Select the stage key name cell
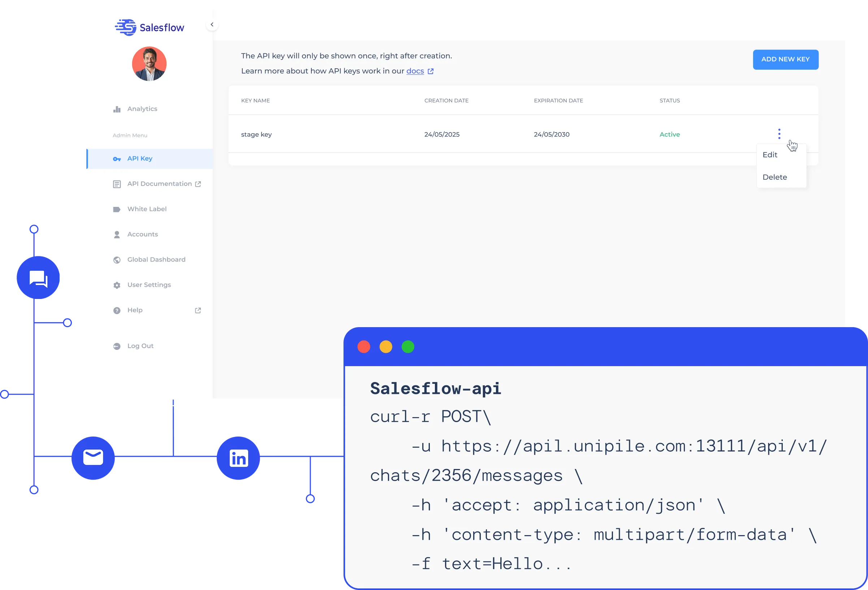868x590 pixels. point(256,134)
